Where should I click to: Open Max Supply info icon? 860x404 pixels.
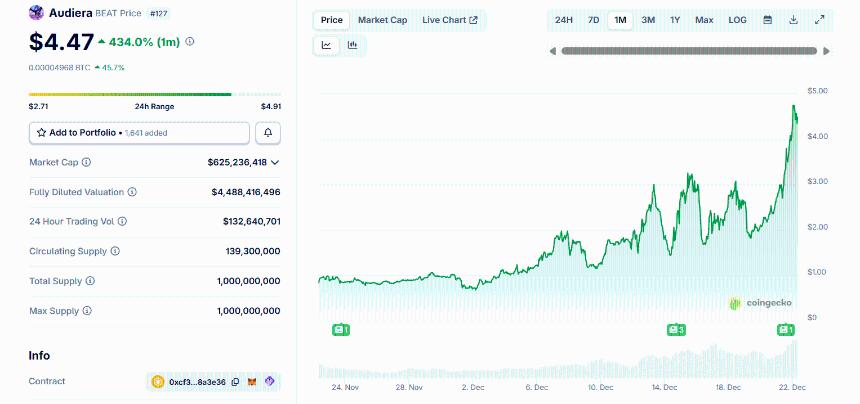click(87, 311)
